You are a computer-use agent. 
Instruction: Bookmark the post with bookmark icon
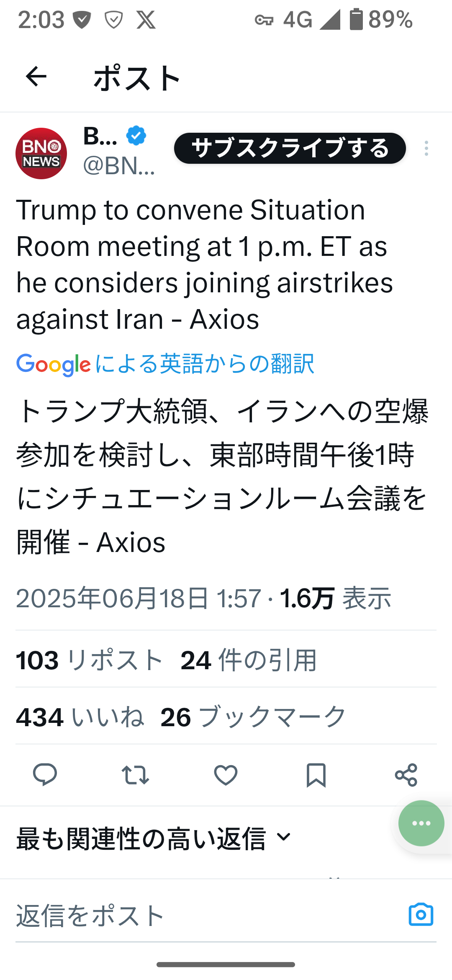click(x=316, y=775)
